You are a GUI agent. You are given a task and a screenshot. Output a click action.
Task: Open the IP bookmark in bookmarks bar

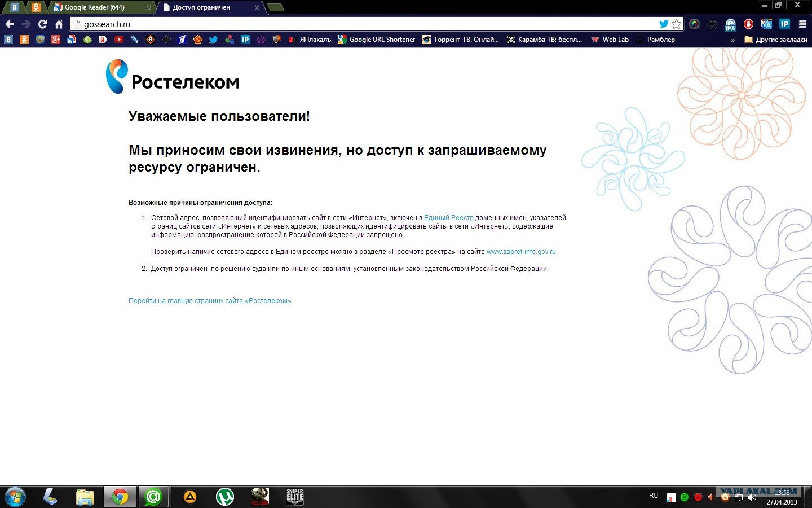[x=245, y=40]
